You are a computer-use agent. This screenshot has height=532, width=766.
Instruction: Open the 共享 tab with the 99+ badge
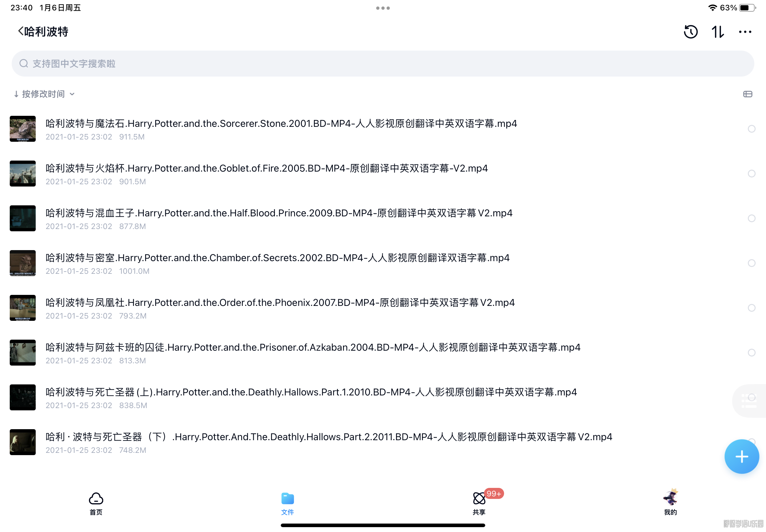click(x=479, y=503)
